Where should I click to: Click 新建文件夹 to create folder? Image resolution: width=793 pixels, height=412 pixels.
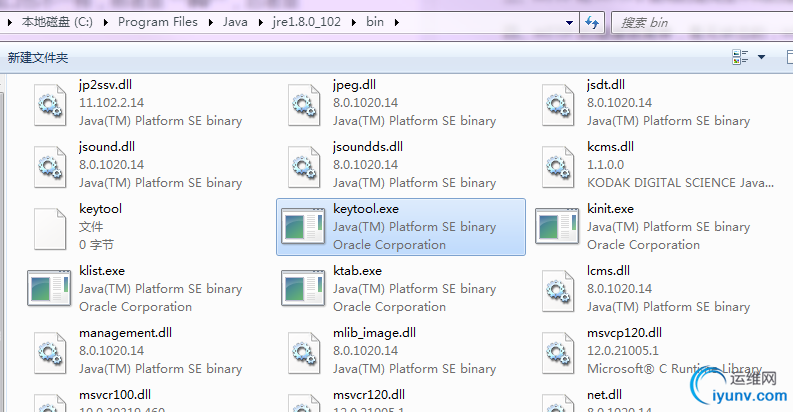(38, 58)
